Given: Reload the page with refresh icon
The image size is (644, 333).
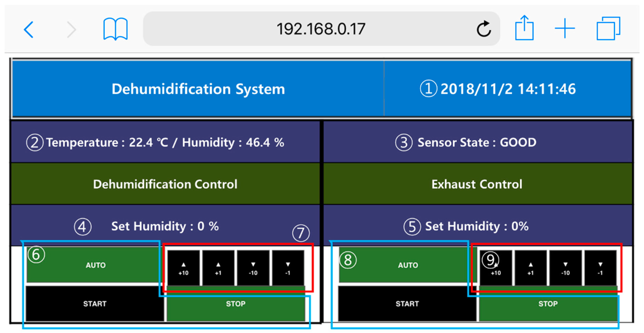Looking at the screenshot, I should coord(484,29).
